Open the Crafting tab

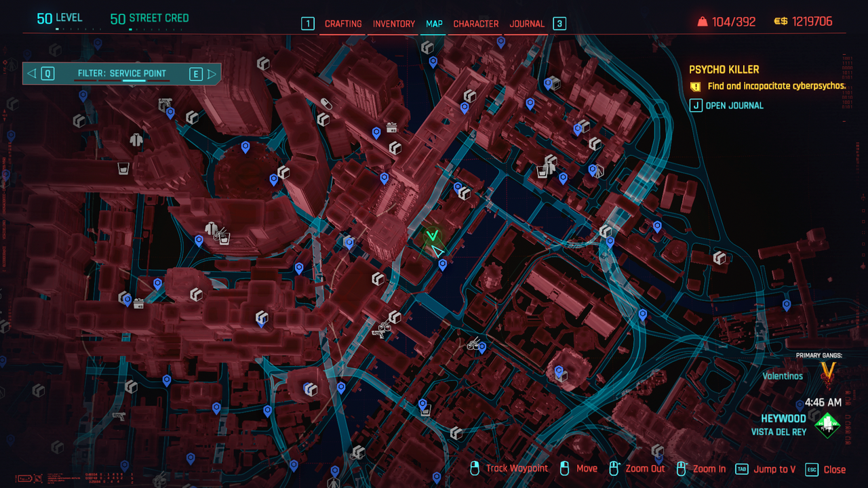coord(343,24)
